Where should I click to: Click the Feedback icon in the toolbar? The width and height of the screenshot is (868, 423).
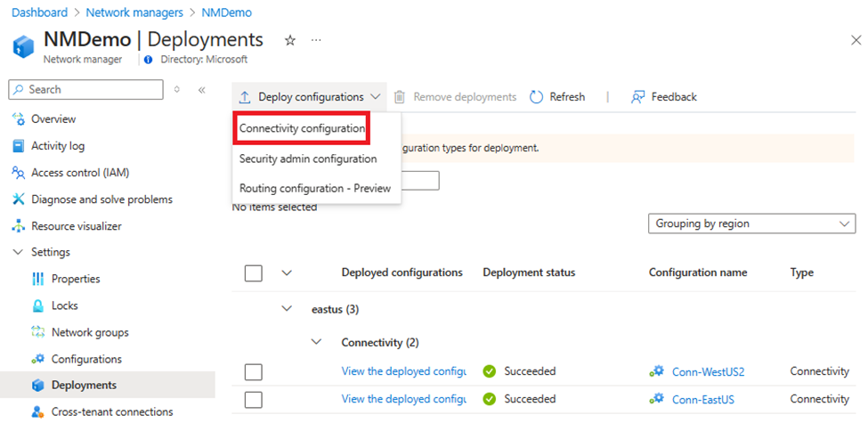pyautogui.click(x=637, y=97)
